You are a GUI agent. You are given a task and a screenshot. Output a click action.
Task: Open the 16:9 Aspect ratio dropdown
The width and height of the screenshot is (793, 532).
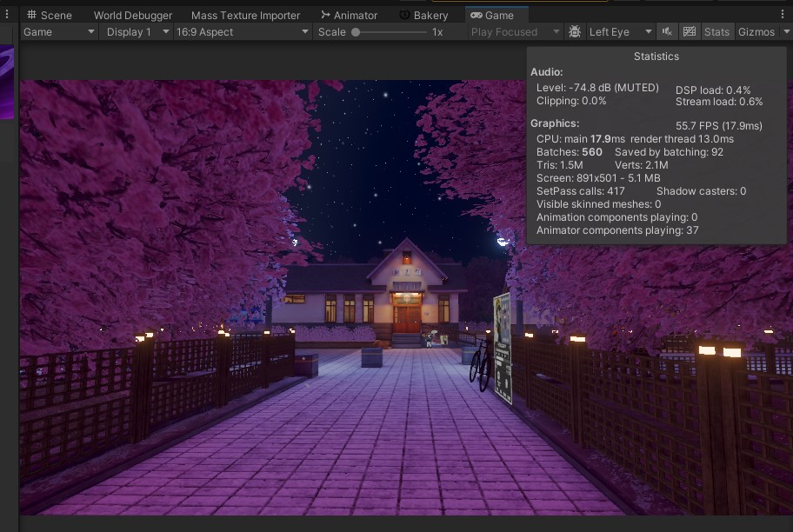[243, 32]
